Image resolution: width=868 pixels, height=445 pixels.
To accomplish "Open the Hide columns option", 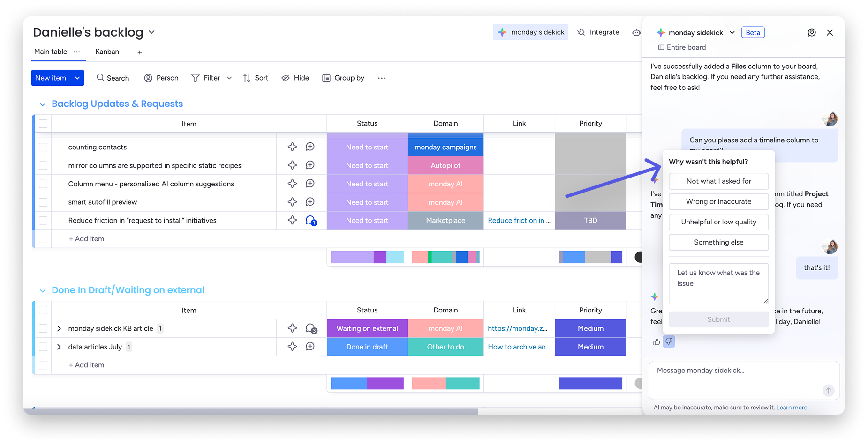I will click(295, 78).
